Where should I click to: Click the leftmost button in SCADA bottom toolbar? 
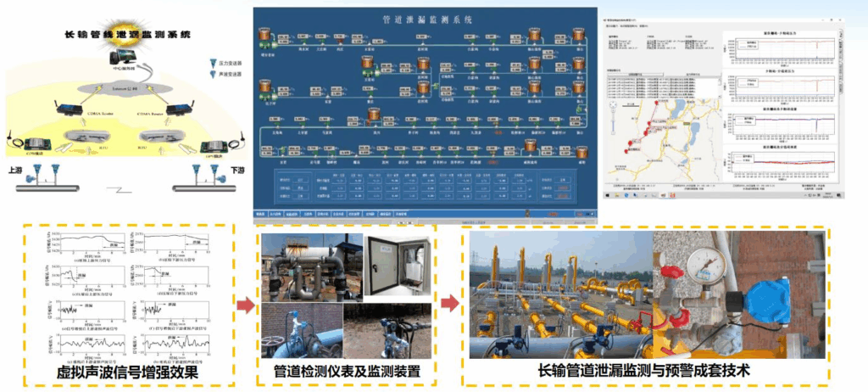pyautogui.click(x=261, y=214)
